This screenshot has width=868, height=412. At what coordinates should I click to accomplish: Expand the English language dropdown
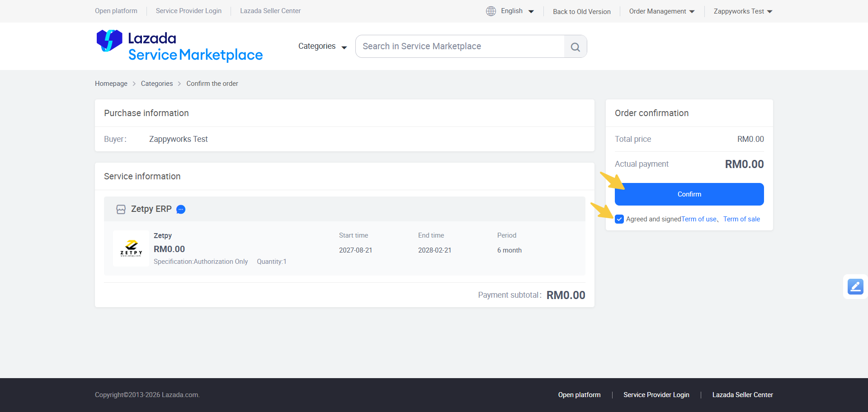pyautogui.click(x=517, y=11)
